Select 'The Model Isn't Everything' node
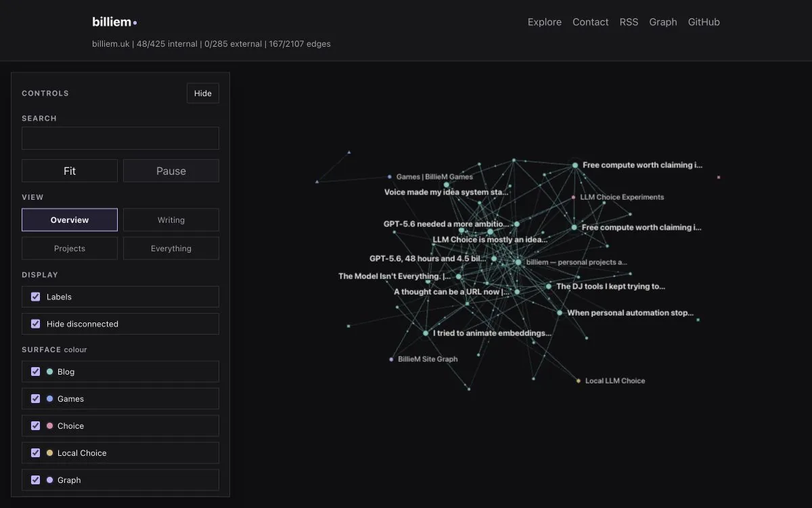Image resolution: width=812 pixels, height=508 pixels. point(458,276)
